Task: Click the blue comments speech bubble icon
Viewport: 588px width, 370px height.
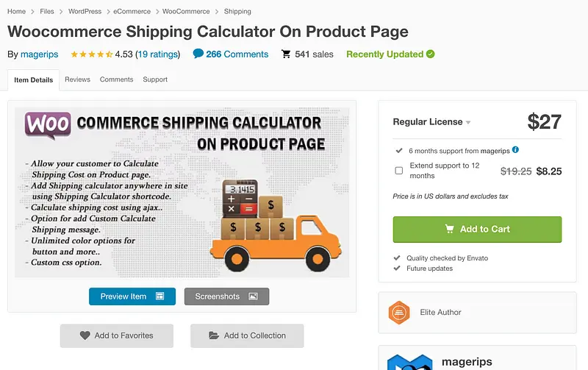Action: [198, 54]
